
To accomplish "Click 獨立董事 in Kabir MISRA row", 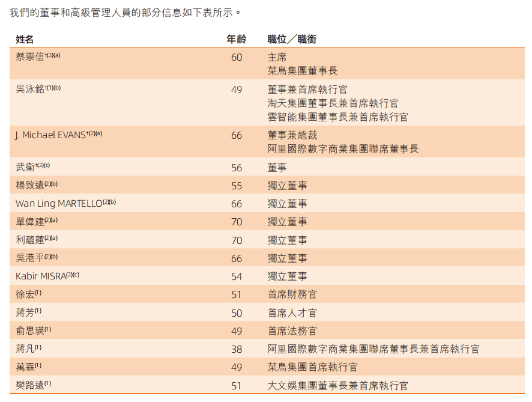I will point(287,276).
